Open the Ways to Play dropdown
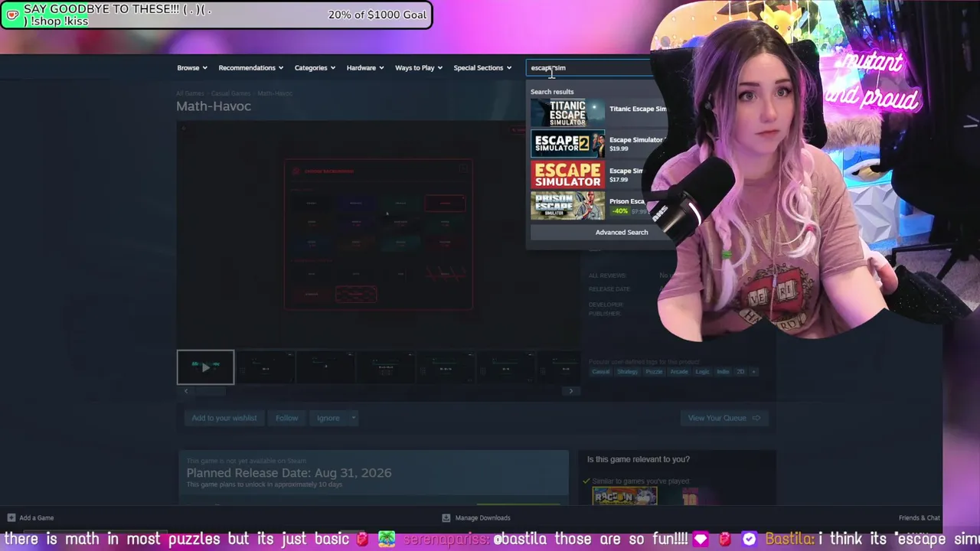The height and width of the screenshot is (551, 980). pos(419,68)
